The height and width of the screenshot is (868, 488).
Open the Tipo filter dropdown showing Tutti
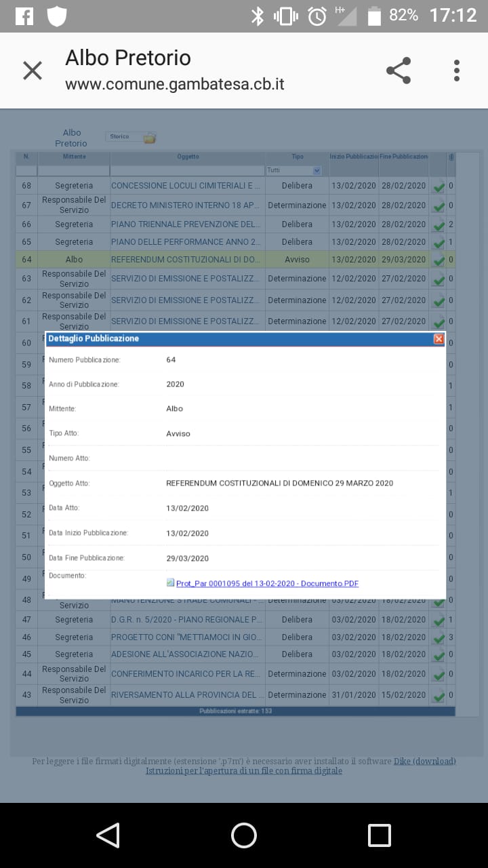(x=293, y=170)
